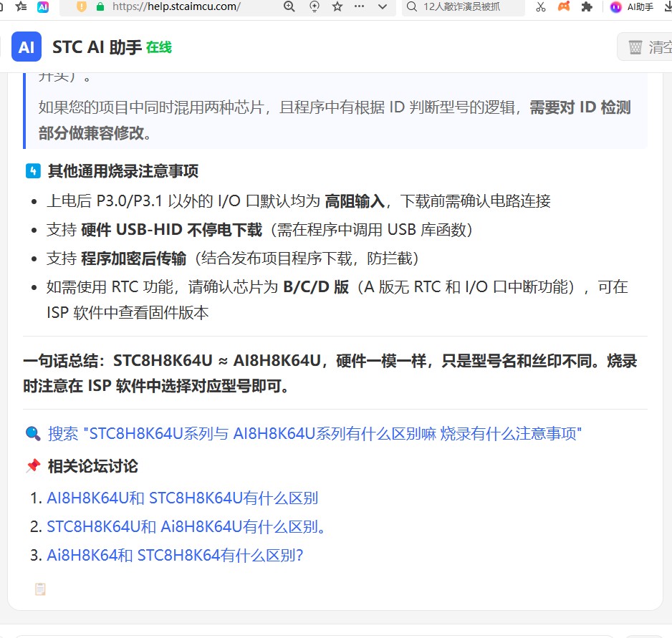
Task: Click the bold text B/C/D 版
Action: [316, 286]
